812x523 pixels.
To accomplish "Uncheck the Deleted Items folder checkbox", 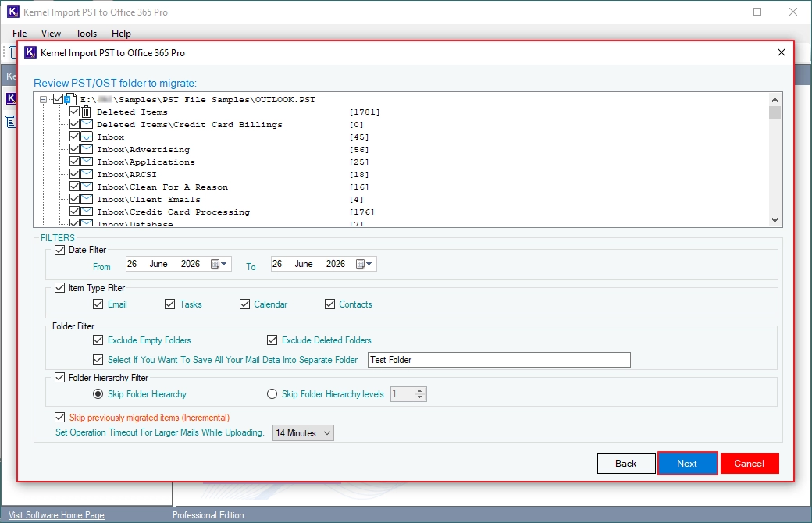I will (x=75, y=112).
